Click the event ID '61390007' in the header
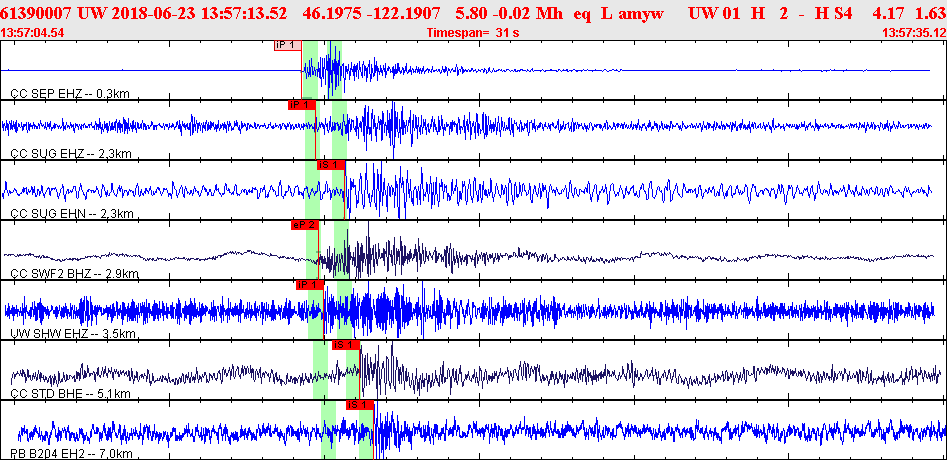 [x=37, y=14]
